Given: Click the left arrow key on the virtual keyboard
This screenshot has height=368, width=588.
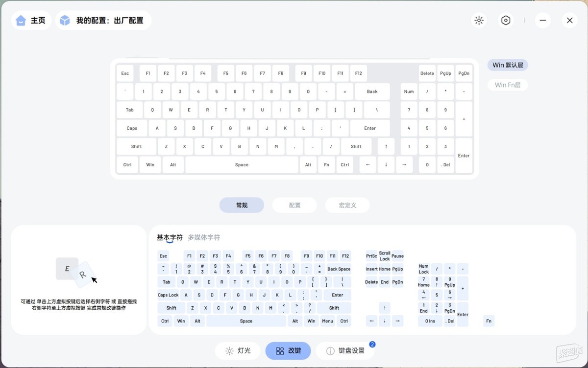Looking at the screenshot, I should pos(368,165).
